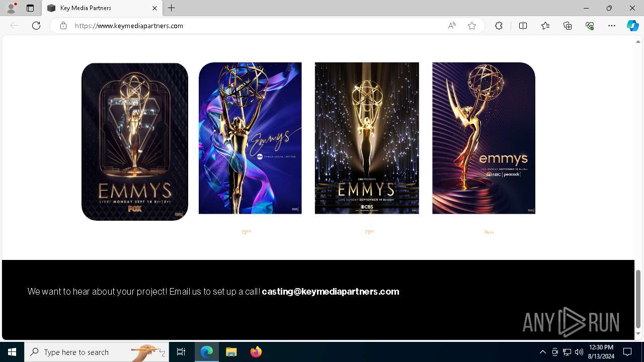The image size is (644, 362).
Task: Click casting@keymediapartners.com email link
Action: [331, 292]
